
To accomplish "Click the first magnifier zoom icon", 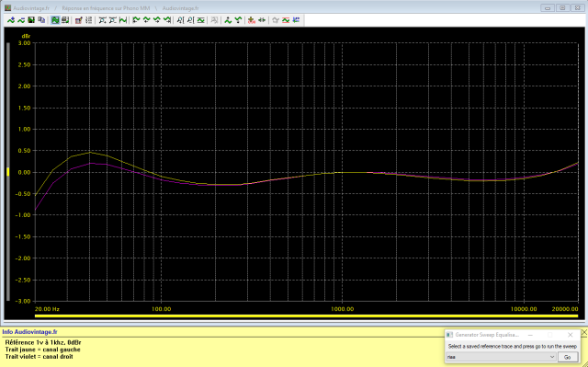I will point(180,20).
